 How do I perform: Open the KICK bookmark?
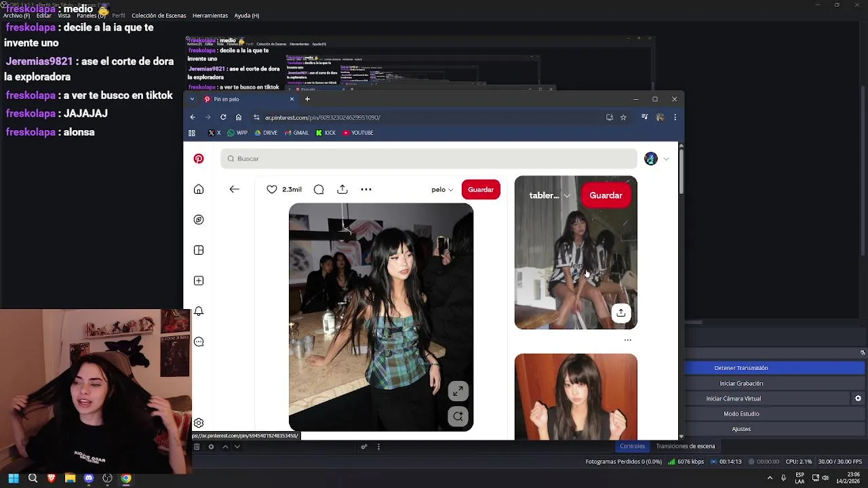325,133
